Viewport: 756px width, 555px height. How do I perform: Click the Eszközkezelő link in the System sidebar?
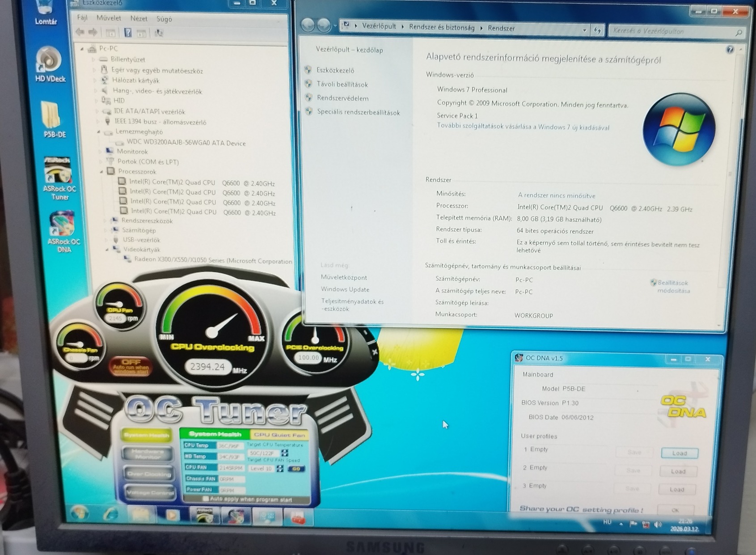click(335, 70)
